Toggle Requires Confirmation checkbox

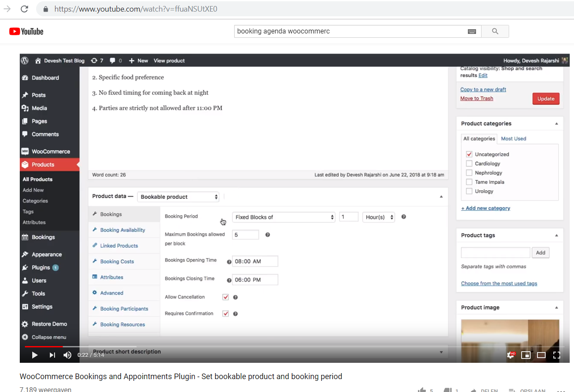pyautogui.click(x=226, y=313)
